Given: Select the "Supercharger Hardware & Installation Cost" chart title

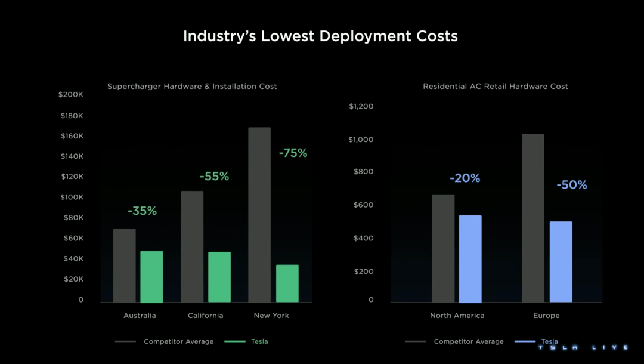Looking at the screenshot, I should point(192,87).
